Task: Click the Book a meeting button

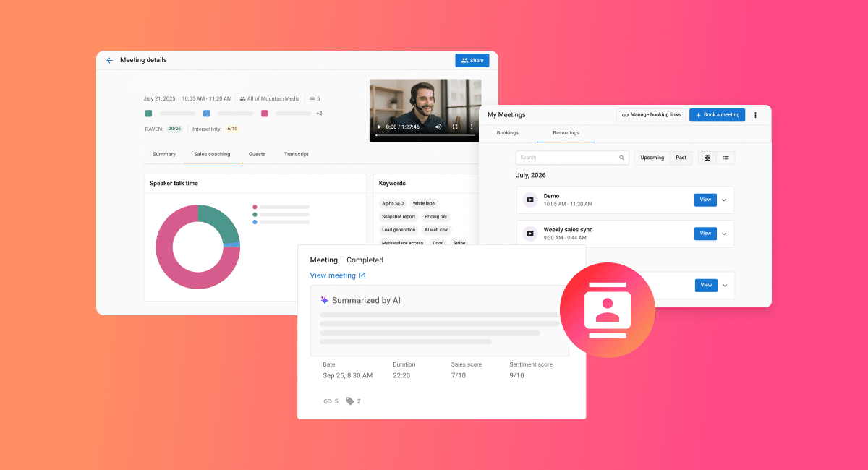Action: pyautogui.click(x=717, y=115)
